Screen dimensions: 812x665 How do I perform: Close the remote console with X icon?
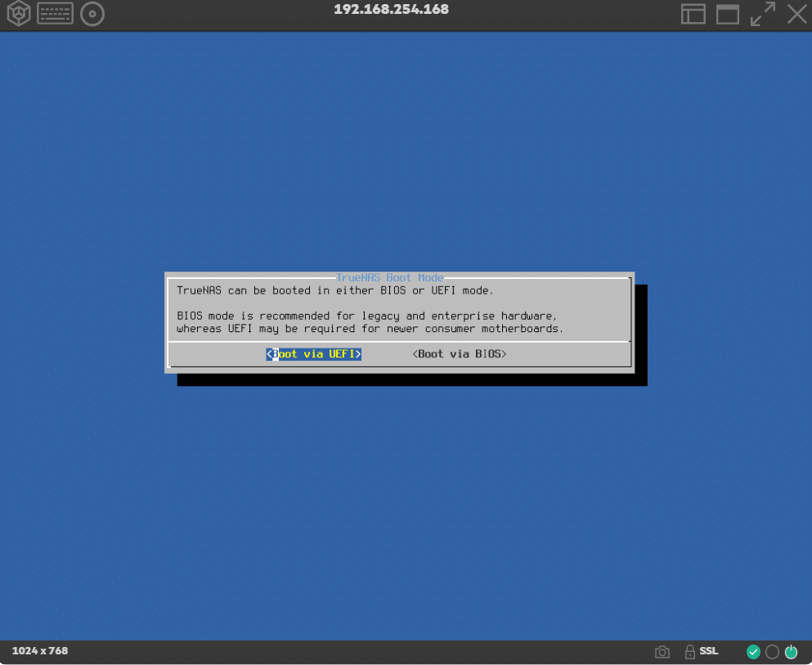[797, 14]
